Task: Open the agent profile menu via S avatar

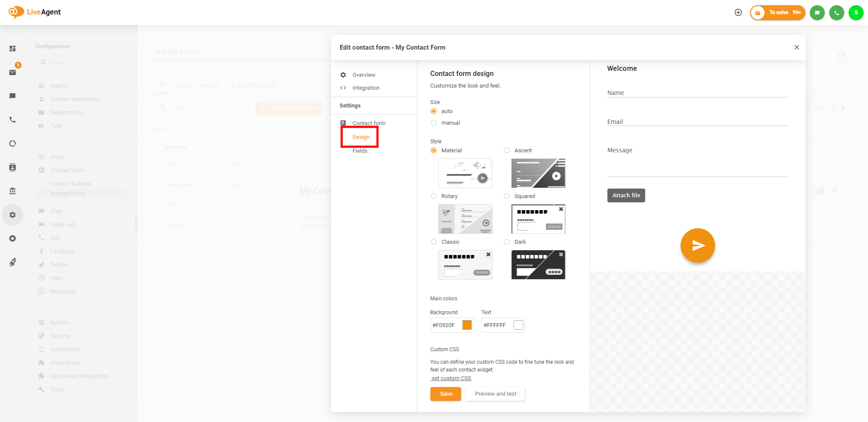Action: click(856, 13)
